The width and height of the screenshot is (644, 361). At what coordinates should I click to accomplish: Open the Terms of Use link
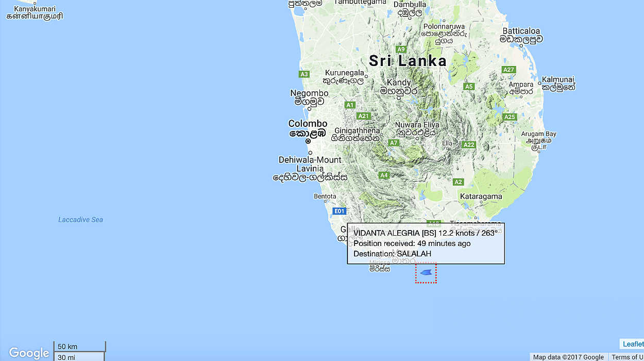click(627, 357)
